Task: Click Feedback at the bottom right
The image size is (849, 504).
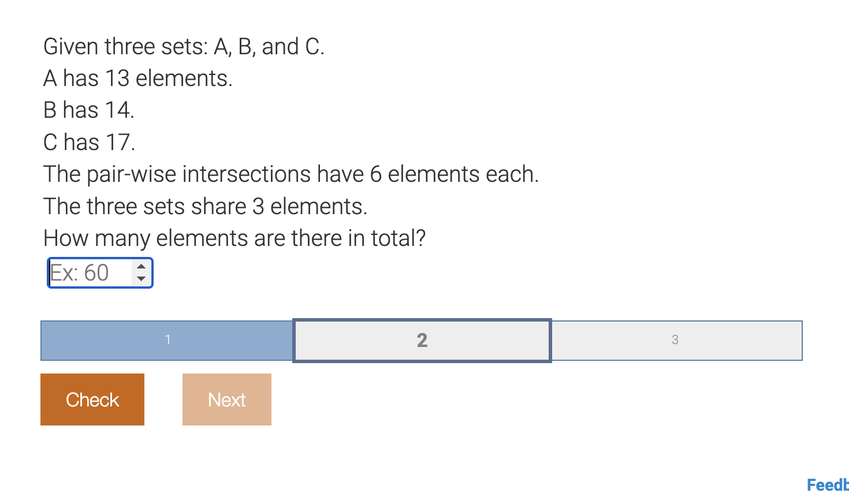Action: [x=826, y=485]
